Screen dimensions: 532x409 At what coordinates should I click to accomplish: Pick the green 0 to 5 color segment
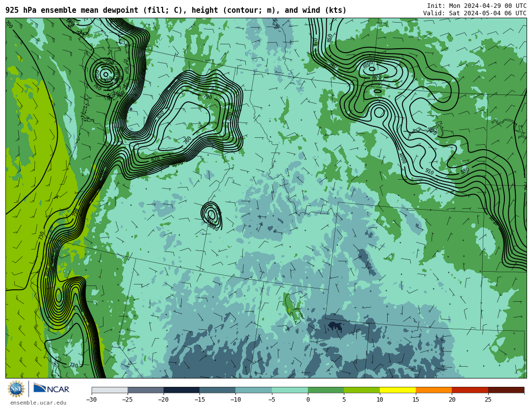(x=326, y=390)
